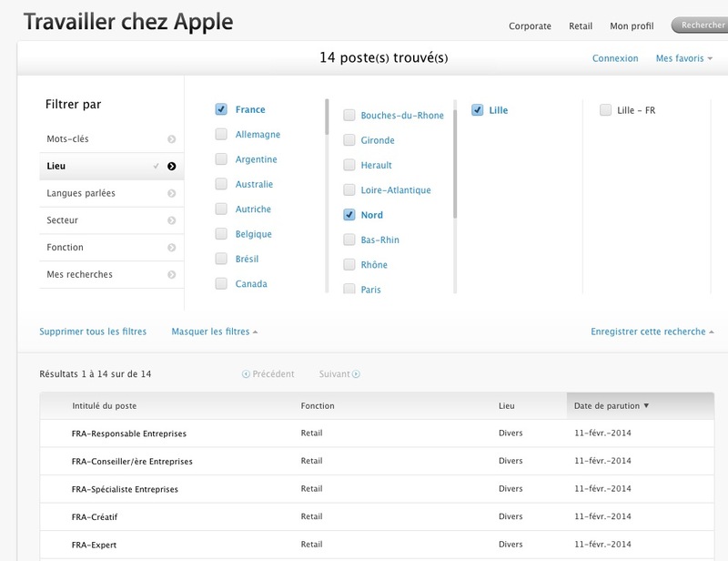Open the Fonction filter category
Image resolution: width=728 pixels, height=561 pixels.
click(111, 248)
